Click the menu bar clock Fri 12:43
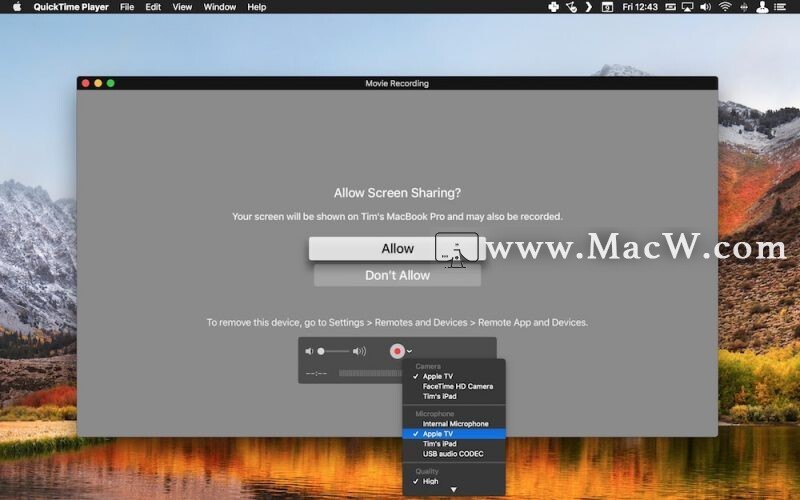This screenshot has height=500, width=800. [640, 7]
